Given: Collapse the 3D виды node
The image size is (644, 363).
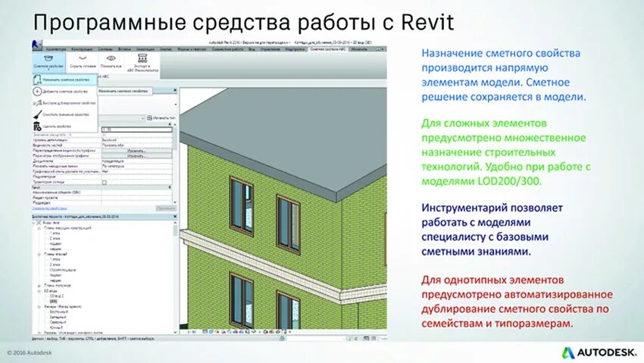Looking at the screenshot, I should (x=39, y=291).
